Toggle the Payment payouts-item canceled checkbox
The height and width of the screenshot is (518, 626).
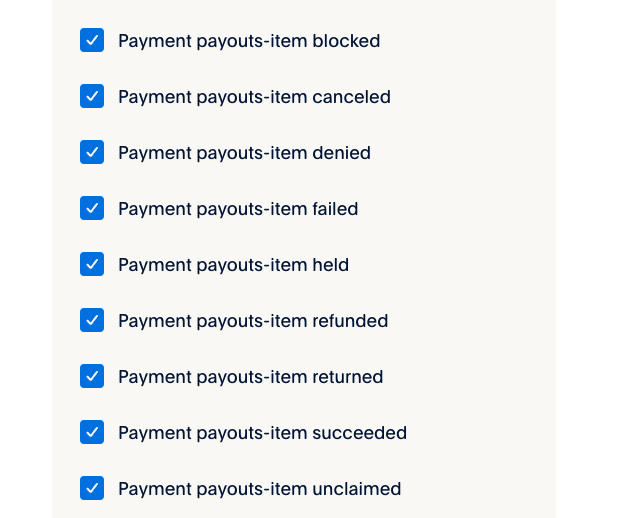click(92, 96)
